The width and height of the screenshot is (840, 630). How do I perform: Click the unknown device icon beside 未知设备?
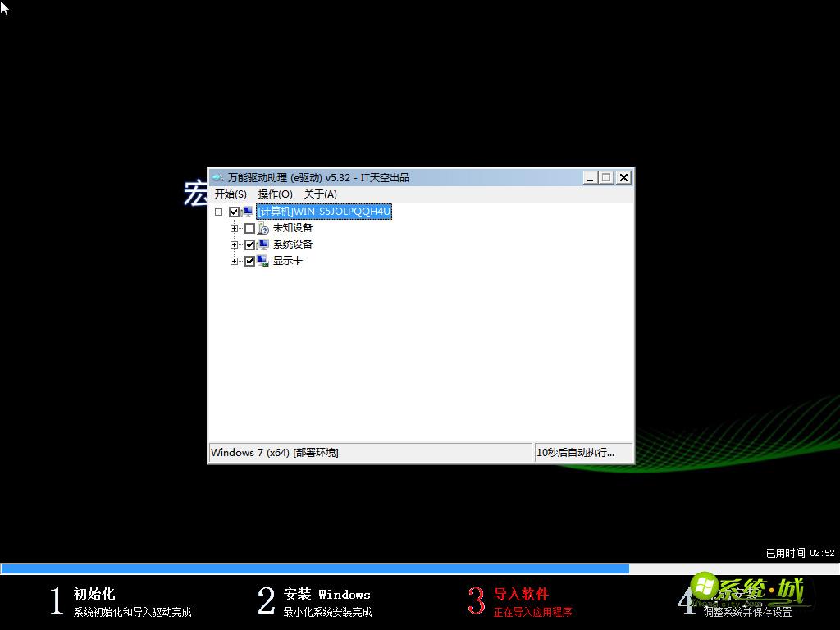[x=262, y=228]
